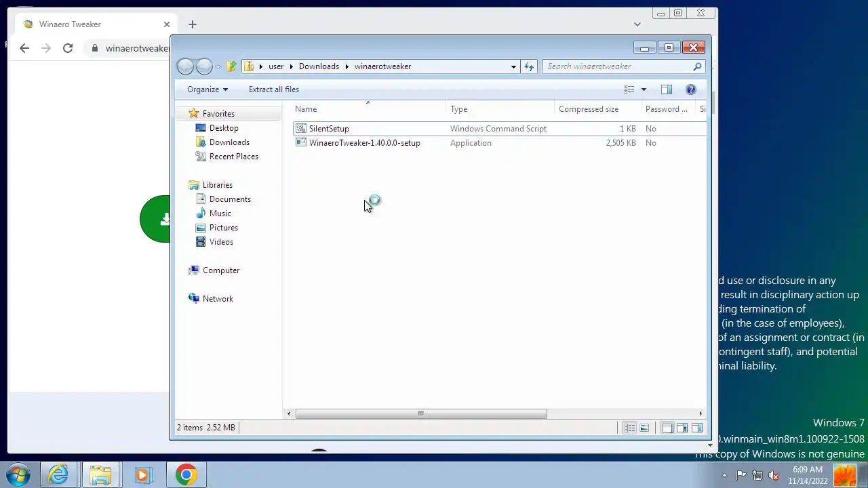Open the Videos library
Image resolution: width=868 pixels, height=488 pixels.
221,242
